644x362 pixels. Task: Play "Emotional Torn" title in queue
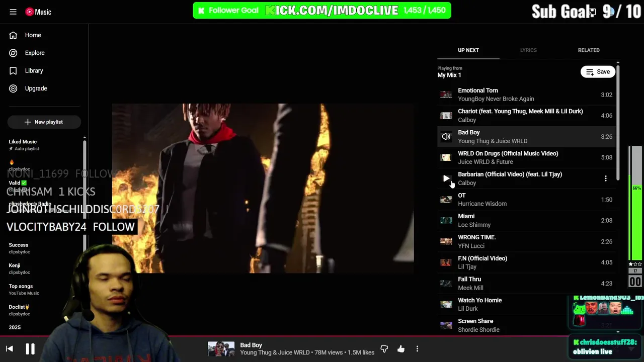click(x=478, y=90)
